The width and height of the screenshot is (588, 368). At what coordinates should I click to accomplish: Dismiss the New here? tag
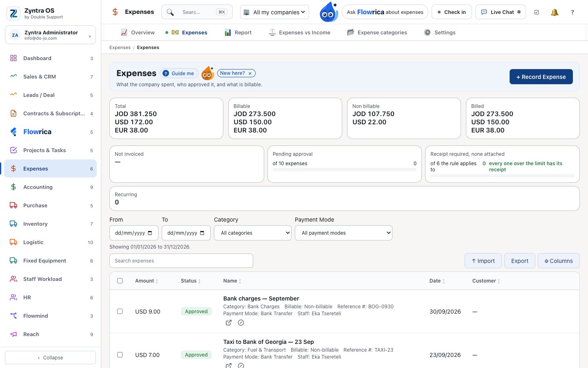click(x=250, y=73)
